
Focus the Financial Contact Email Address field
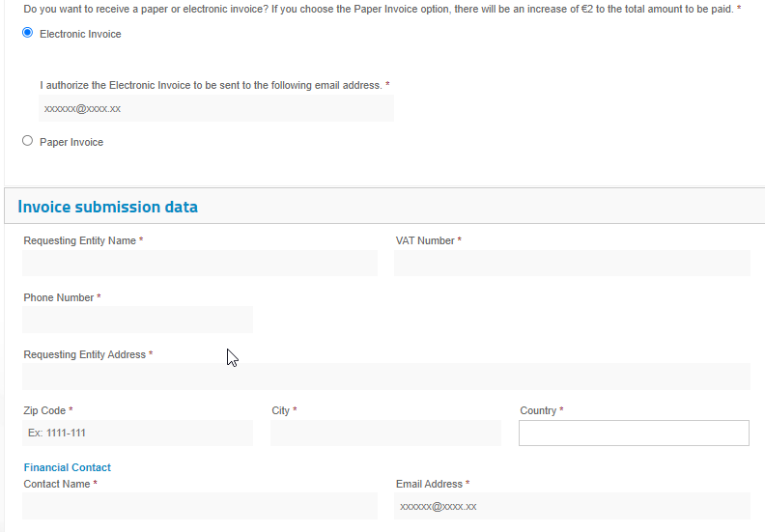click(x=572, y=506)
